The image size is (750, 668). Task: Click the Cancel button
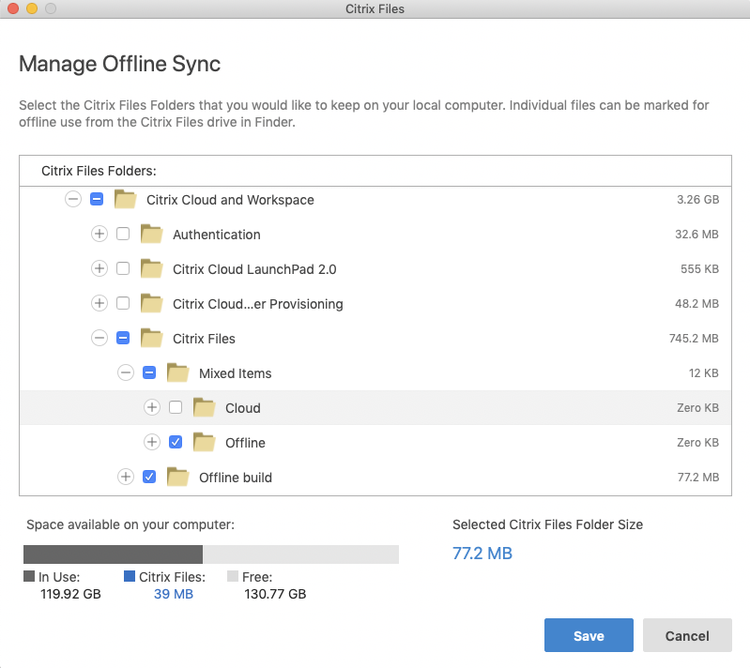point(687,635)
